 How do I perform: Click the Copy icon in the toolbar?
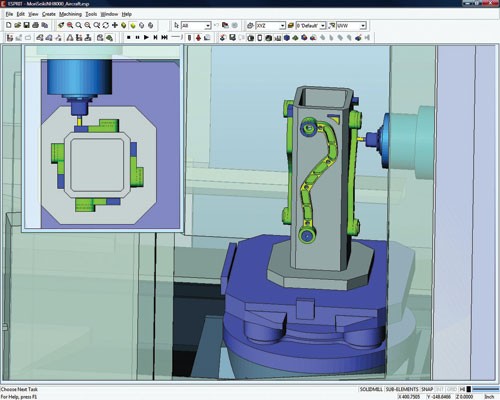pyautogui.click(x=44, y=25)
